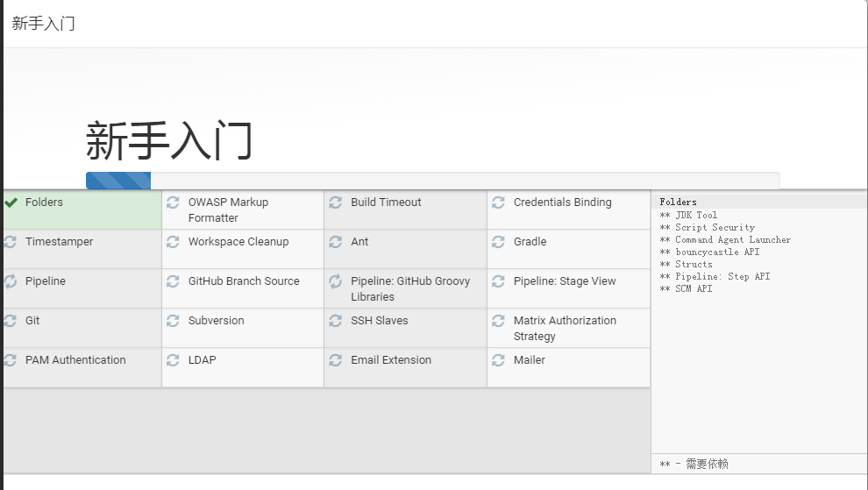868x490 pixels.
Task: Select the installed Folders plugin label
Action: pyautogui.click(x=45, y=202)
